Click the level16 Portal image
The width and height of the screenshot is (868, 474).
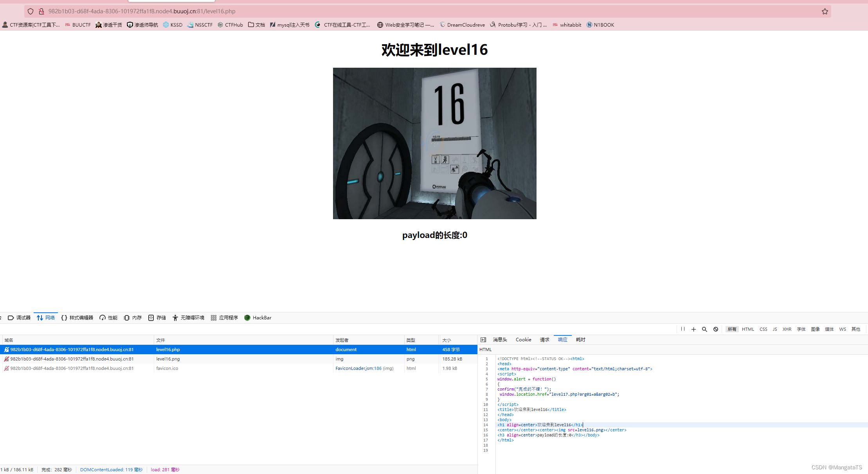[x=434, y=143]
